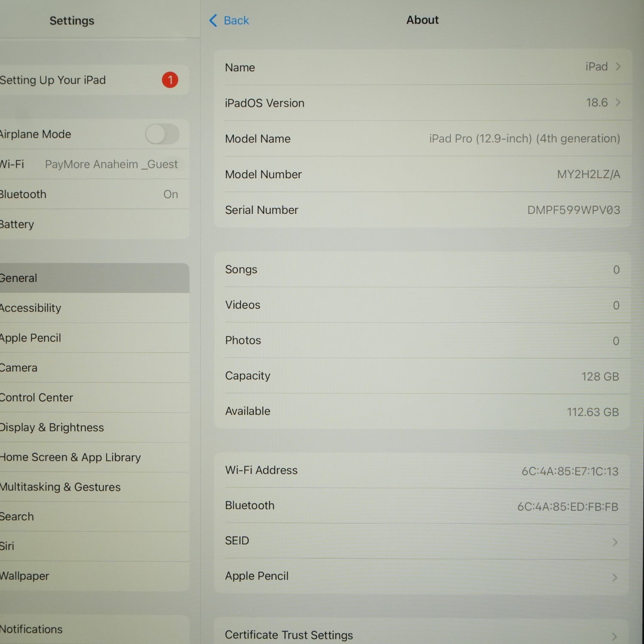The image size is (644, 644).
Task: Open Camera settings
Action: 94,368
